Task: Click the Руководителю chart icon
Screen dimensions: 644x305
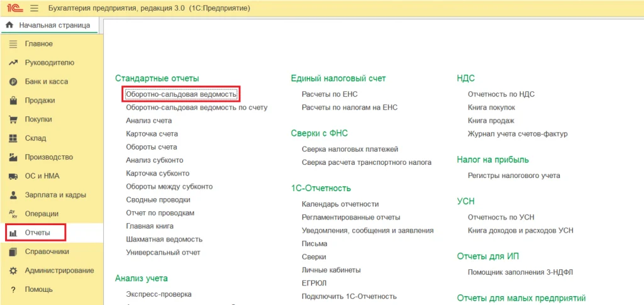Action: 13,63
